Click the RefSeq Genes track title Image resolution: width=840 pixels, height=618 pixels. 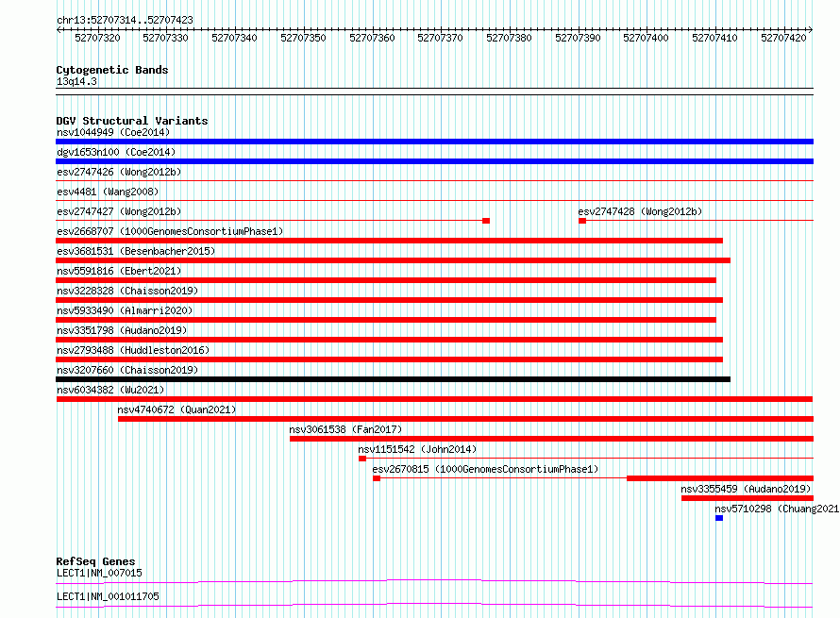click(95, 561)
